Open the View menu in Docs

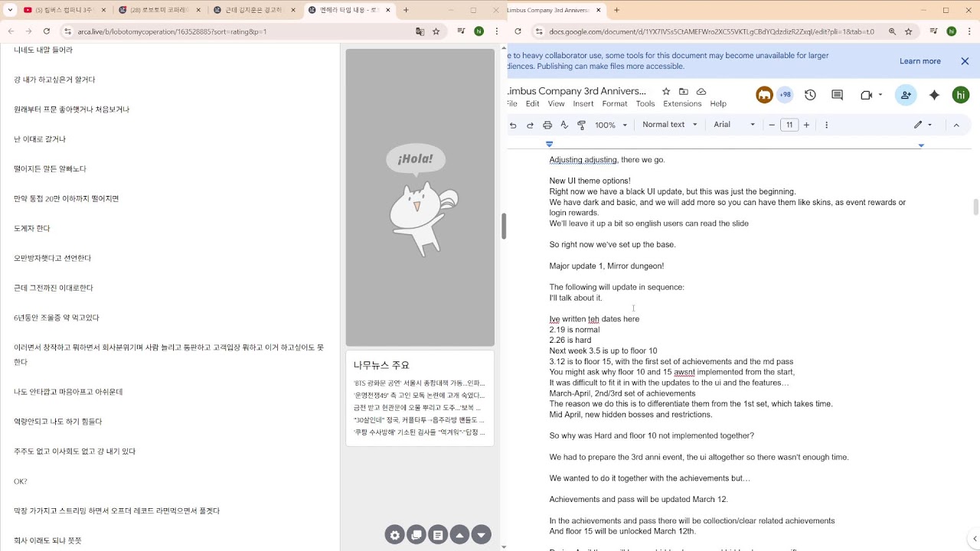(557, 104)
